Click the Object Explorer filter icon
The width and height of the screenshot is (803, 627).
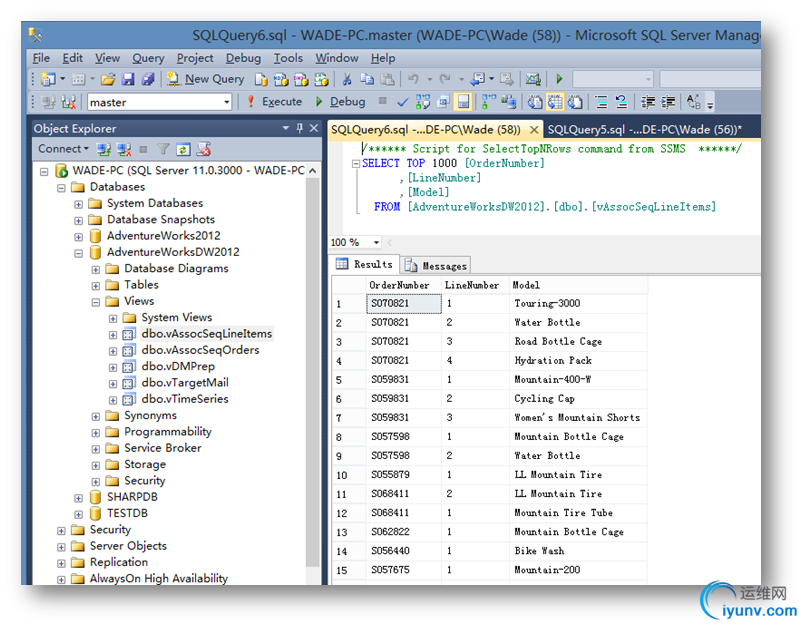tap(163, 149)
